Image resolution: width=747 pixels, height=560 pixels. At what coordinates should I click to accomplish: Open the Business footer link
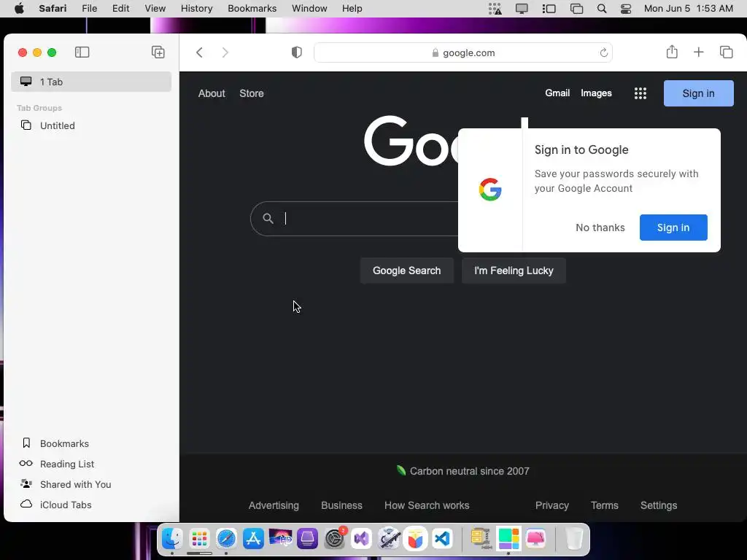[341, 505]
